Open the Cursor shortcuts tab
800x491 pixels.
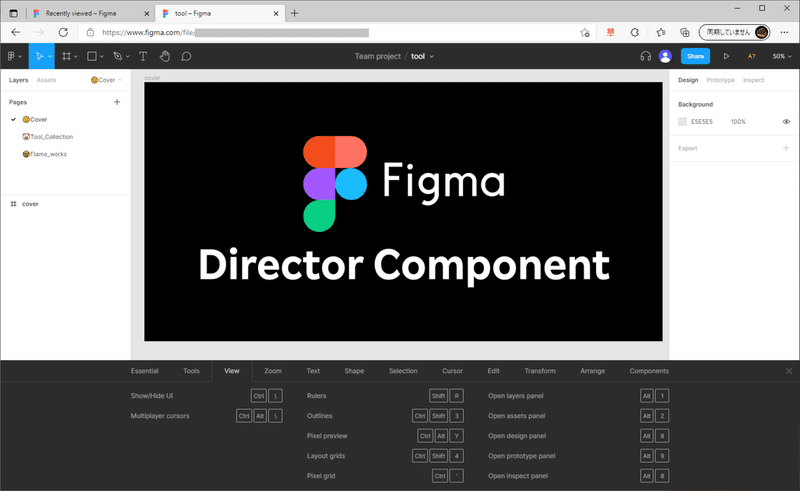[x=453, y=371]
